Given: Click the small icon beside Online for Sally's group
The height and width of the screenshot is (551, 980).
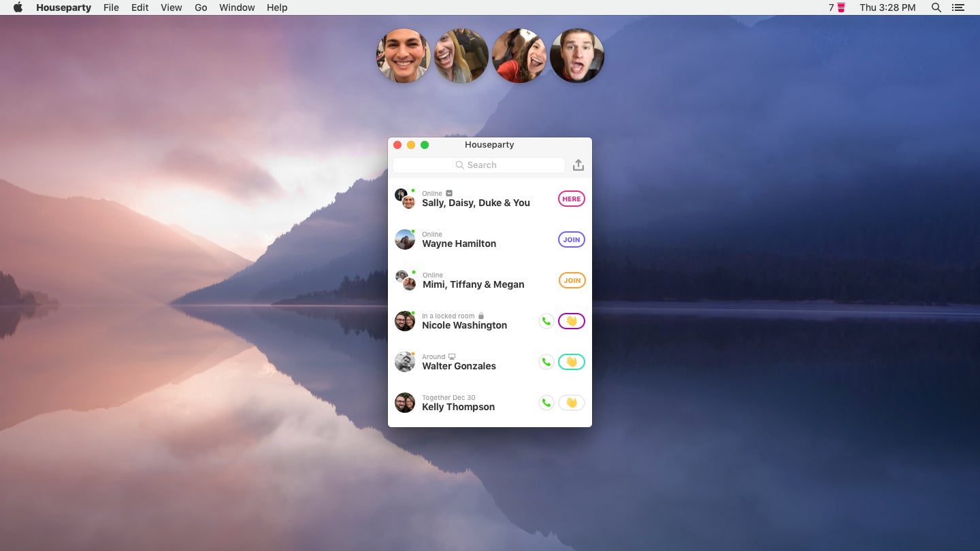Looking at the screenshot, I should click(x=449, y=193).
